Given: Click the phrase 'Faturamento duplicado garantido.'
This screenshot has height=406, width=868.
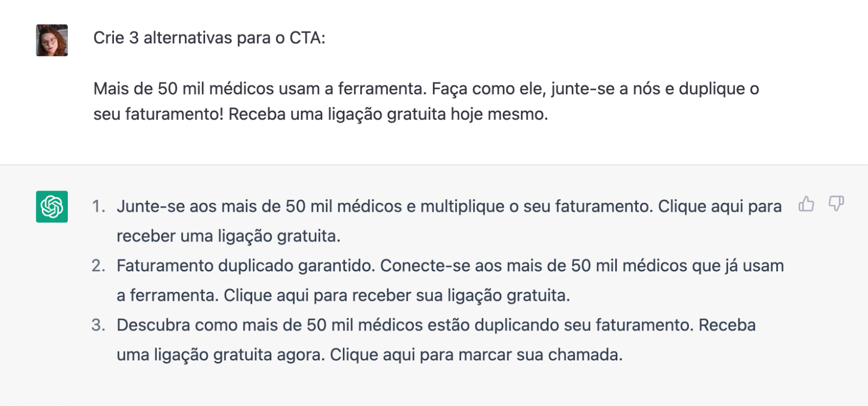Looking at the screenshot, I should tap(246, 266).
